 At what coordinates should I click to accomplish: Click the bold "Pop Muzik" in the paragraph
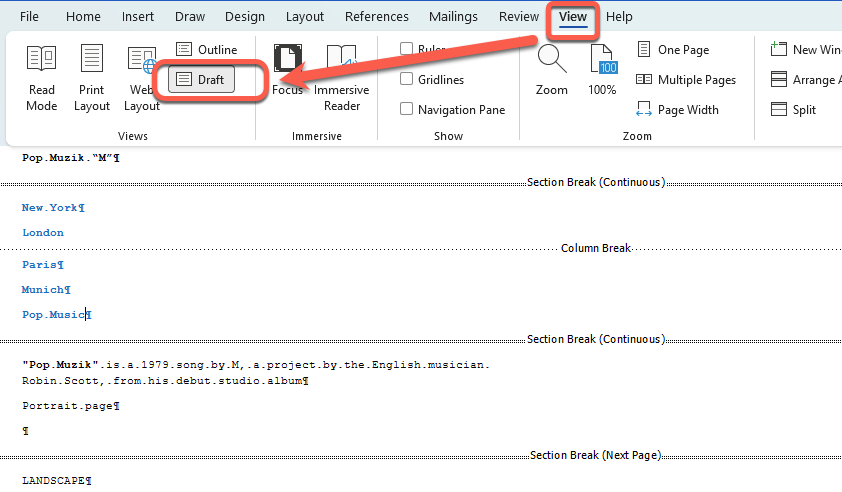click(x=60, y=365)
